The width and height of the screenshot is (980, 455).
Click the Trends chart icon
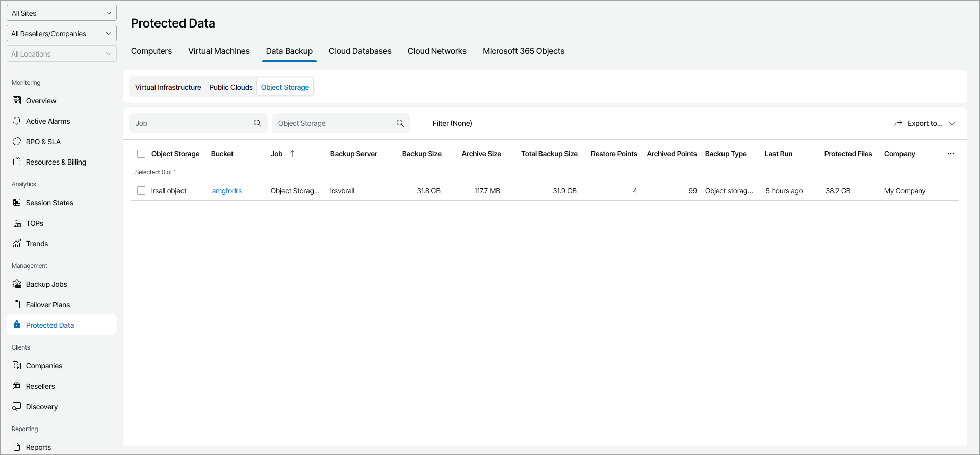pos(17,244)
